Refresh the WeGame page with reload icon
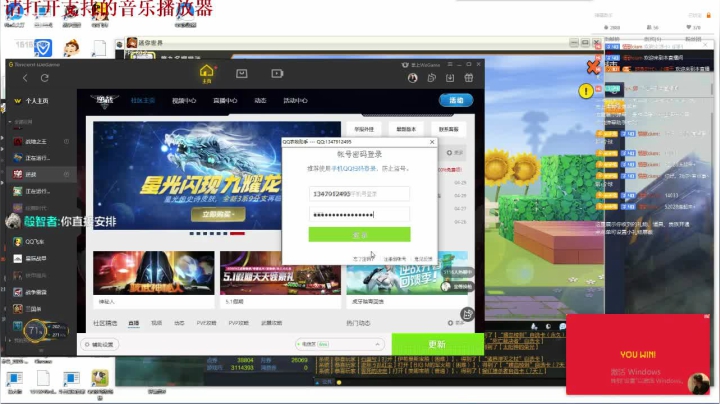This screenshot has width=720, height=404. tap(45, 78)
